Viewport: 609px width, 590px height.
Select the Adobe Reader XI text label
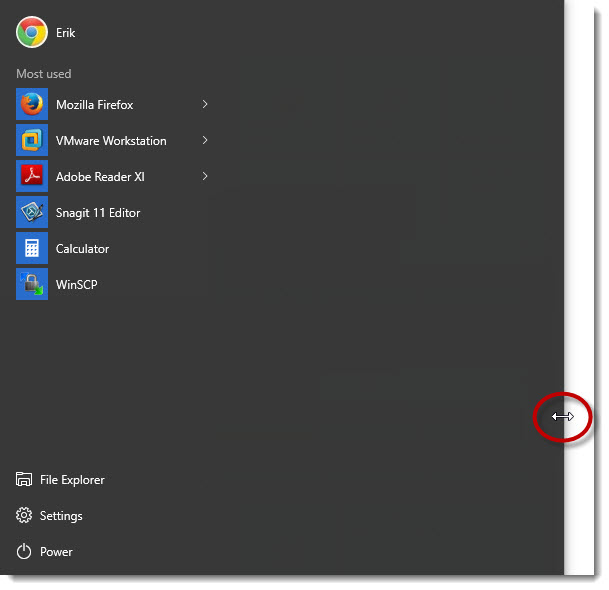tap(100, 177)
